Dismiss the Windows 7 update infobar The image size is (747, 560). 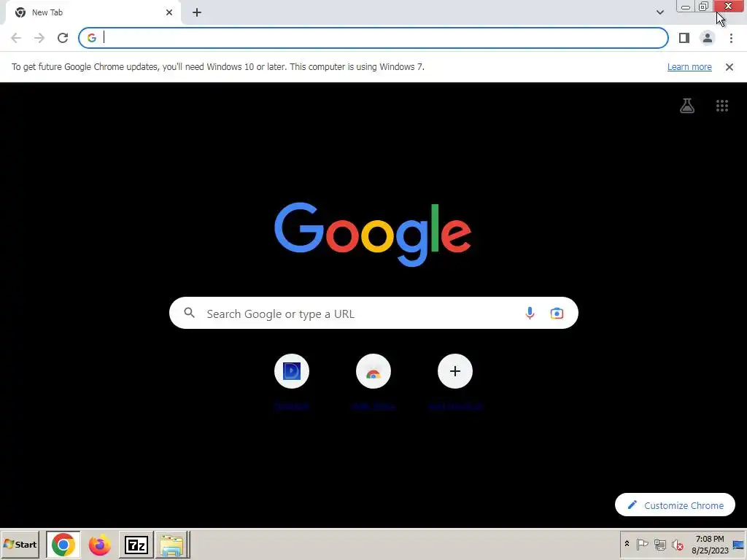pos(729,67)
